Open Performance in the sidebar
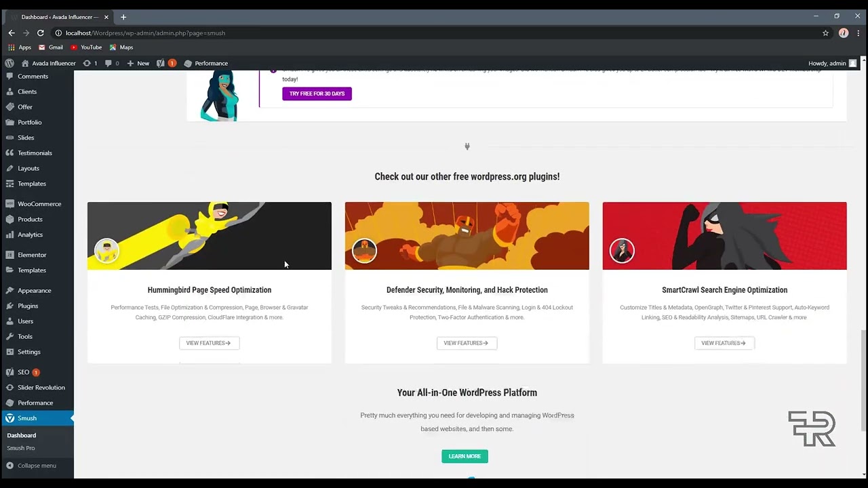This screenshot has height=488, width=868. pyautogui.click(x=37, y=403)
